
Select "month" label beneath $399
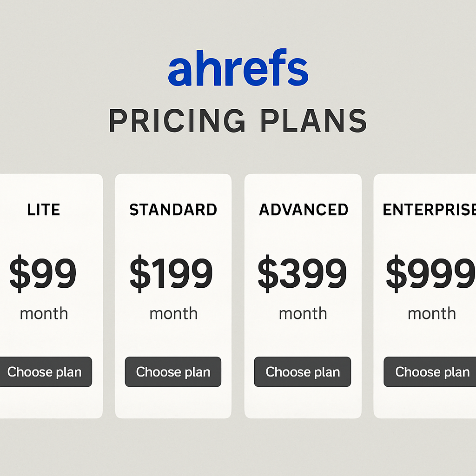pyautogui.click(x=303, y=314)
